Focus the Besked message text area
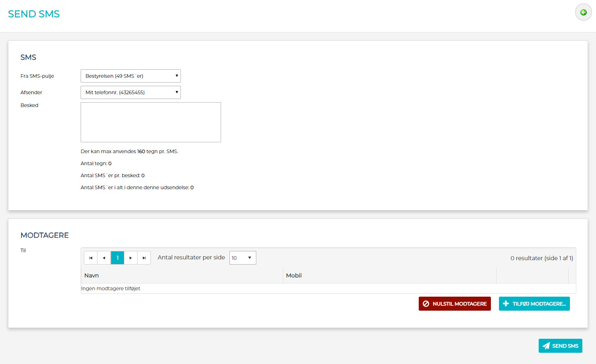Image resolution: width=596 pixels, height=364 pixels. [150, 122]
